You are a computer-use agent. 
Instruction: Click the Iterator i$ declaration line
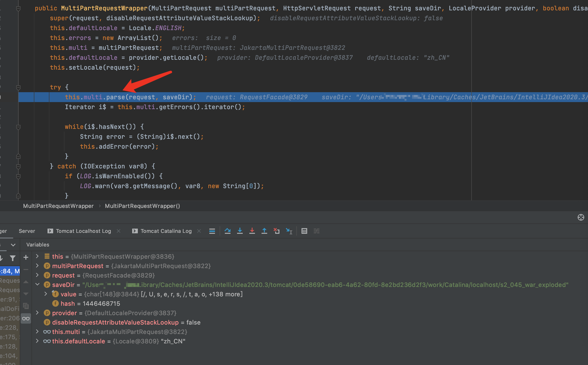point(155,107)
